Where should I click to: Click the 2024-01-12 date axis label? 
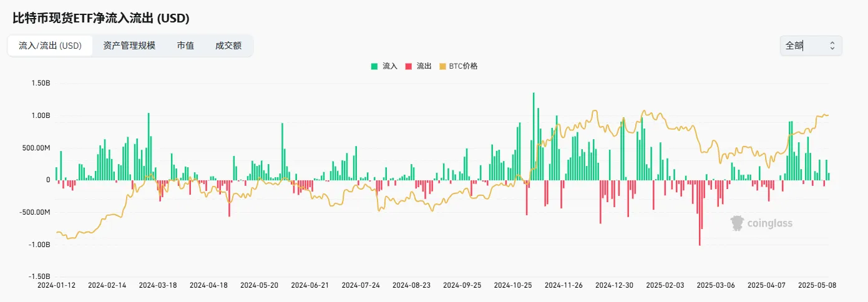point(57,285)
